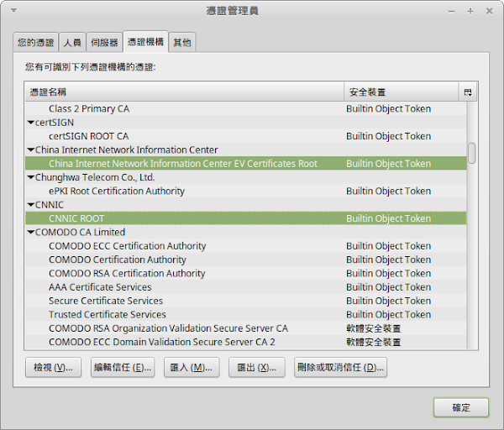504x430 pixels.
Task: Sort by the 安全裝置 column header
Action: tap(402, 92)
